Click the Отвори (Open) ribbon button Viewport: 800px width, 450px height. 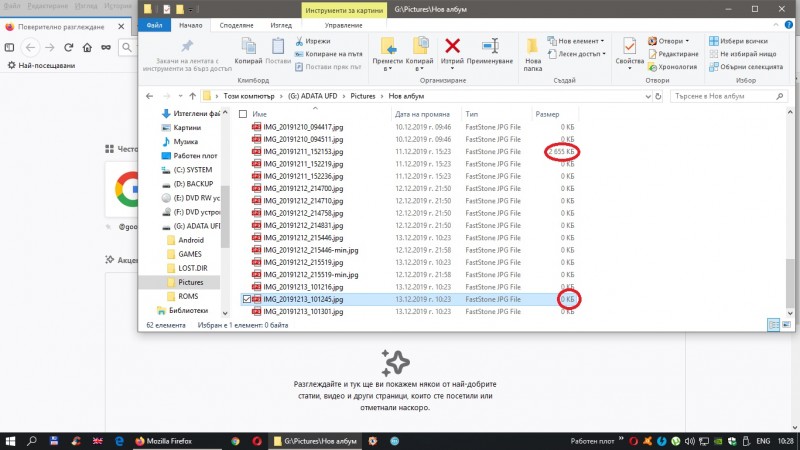[x=668, y=41]
